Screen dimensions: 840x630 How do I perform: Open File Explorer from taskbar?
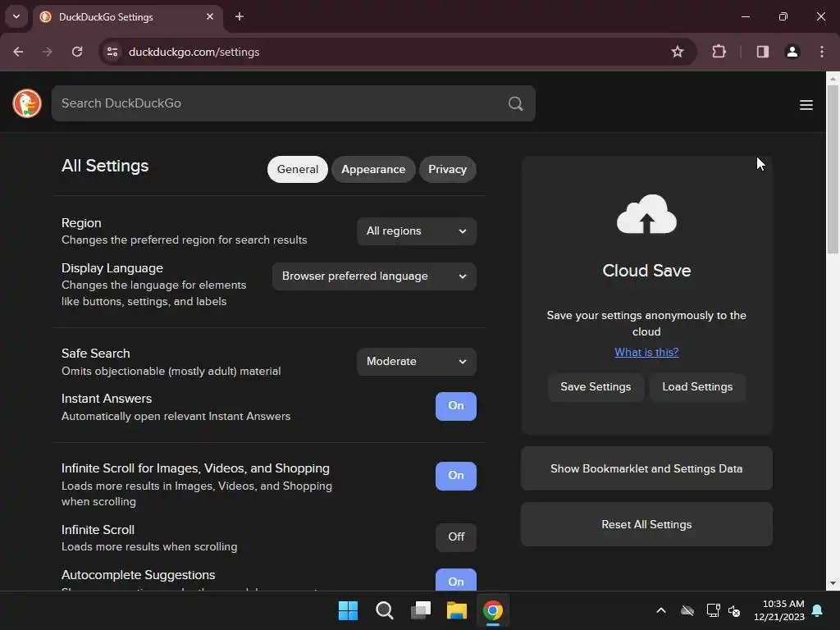(457, 610)
